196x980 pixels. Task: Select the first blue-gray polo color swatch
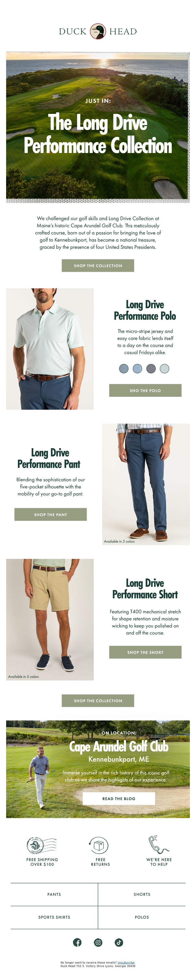point(124,368)
